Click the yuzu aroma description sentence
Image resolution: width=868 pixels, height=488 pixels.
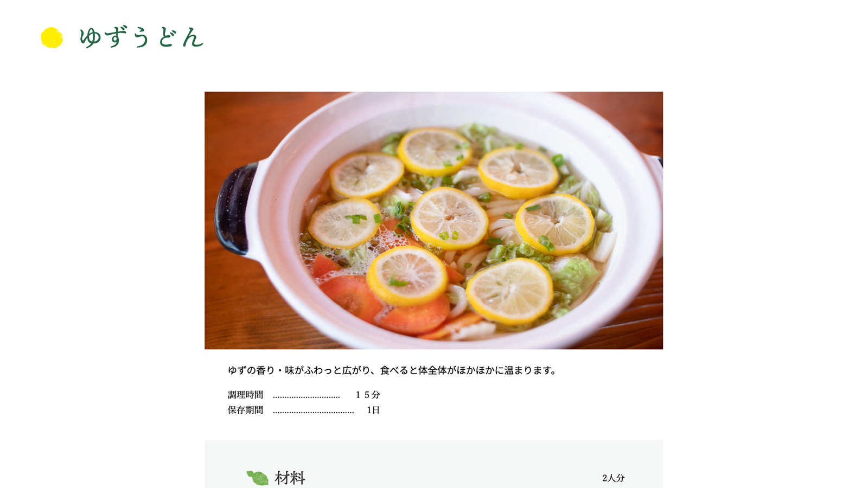pos(392,370)
